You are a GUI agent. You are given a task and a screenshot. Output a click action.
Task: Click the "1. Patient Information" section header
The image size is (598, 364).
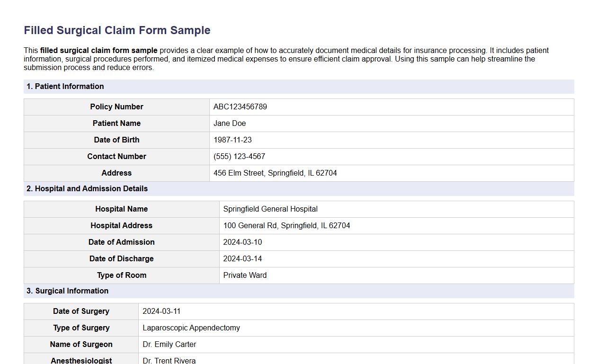click(65, 86)
